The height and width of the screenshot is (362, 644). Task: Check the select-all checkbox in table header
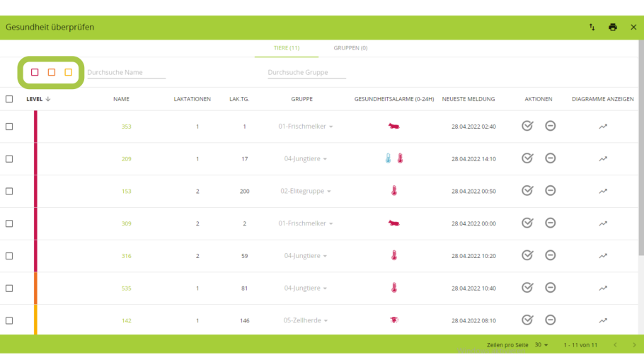pos(9,99)
